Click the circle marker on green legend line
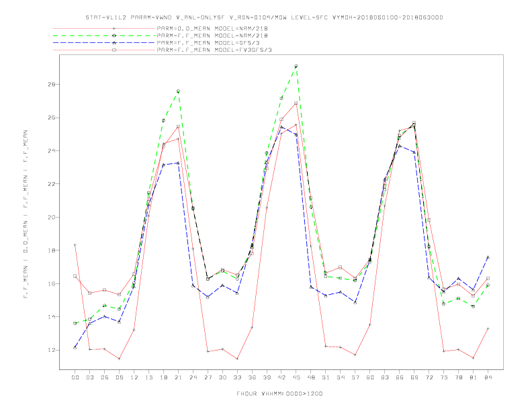The height and width of the screenshot is (411, 532). click(x=114, y=36)
